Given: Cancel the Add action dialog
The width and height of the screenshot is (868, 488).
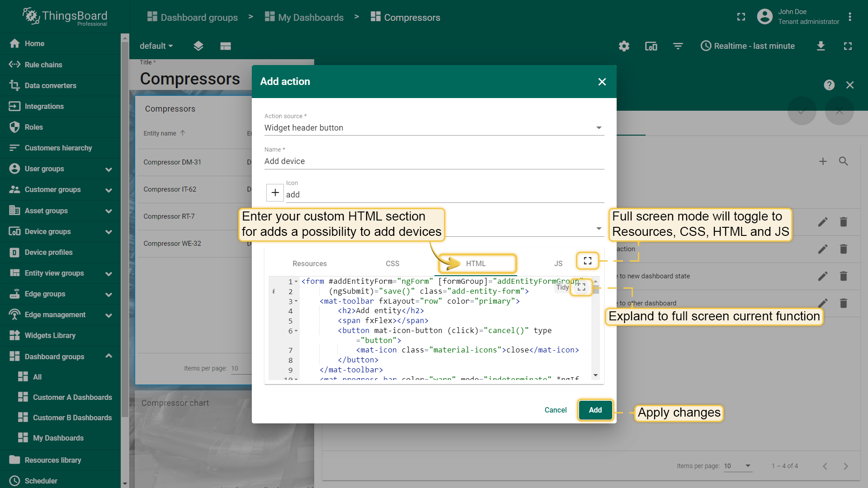Looking at the screenshot, I should pyautogui.click(x=555, y=410).
